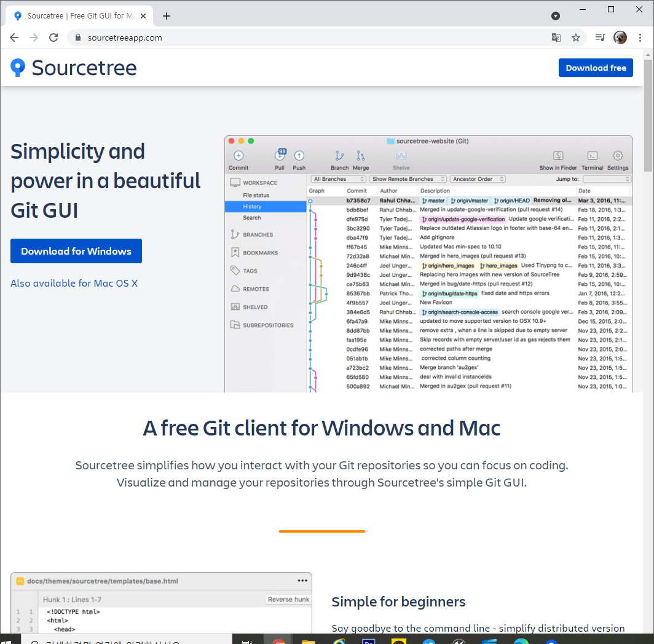Click the Sourcetree logo in the header

tap(73, 68)
